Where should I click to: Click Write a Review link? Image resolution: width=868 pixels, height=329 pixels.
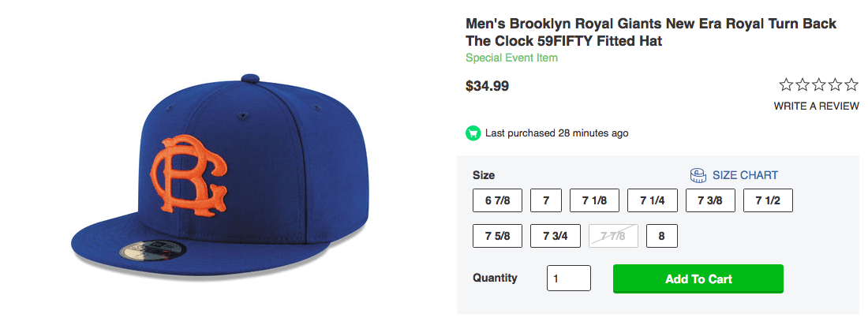tap(816, 106)
